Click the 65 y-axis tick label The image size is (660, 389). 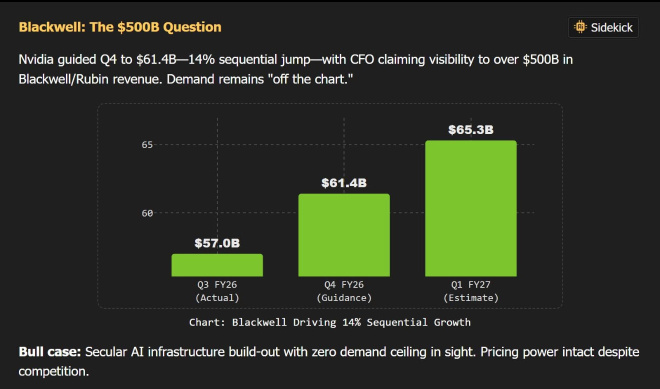[147, 145]
